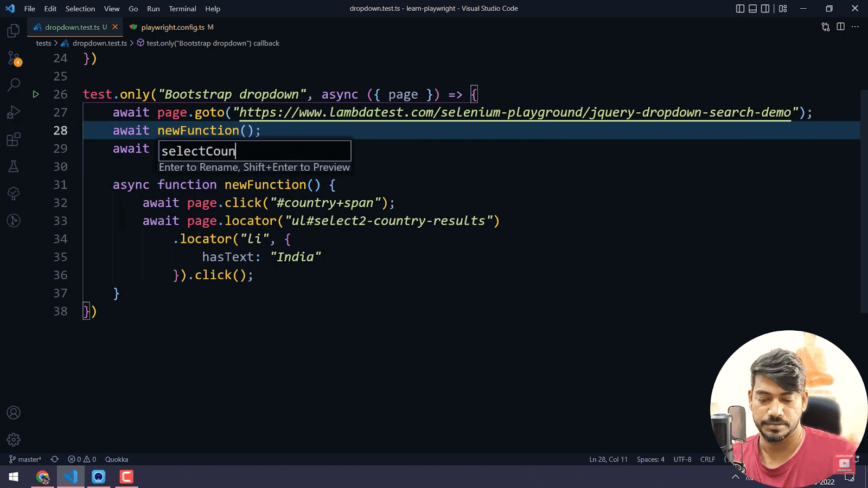Image resolution: width=868 pixels, height=488 pixels.
Task: Open Chrome from the taskbar
Action: click(42, 477)
